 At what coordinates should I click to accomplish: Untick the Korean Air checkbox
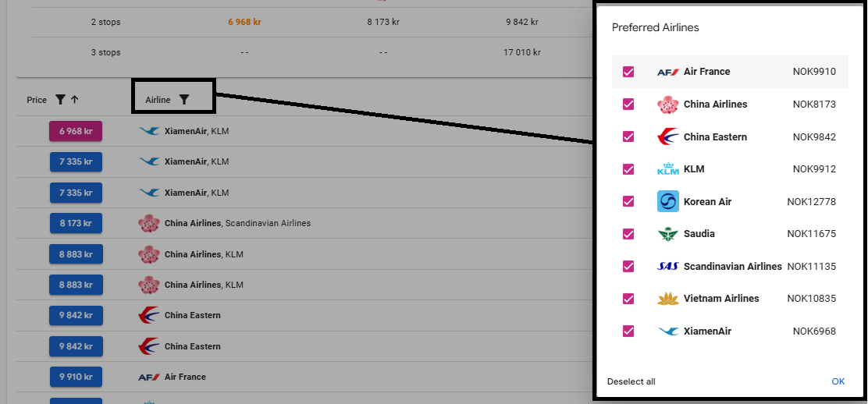point(628,201)
